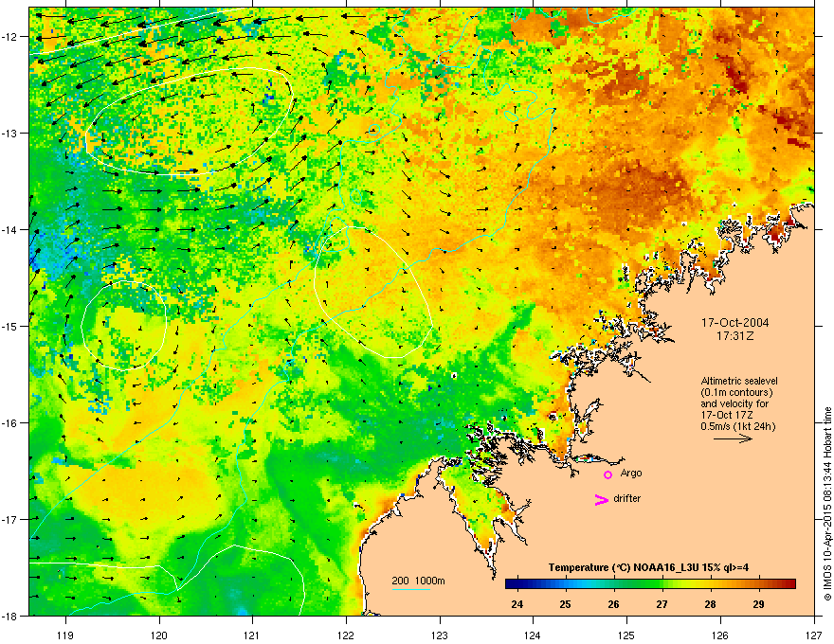This screenshot has width=834, height=644.
Task: Click the longitude axis label 120
Action: click(x=159, y=635)
